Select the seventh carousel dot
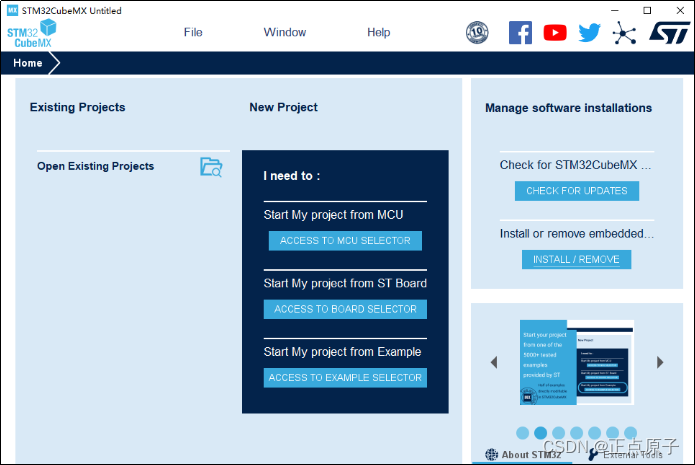Image resolution: width=695 pixels, height=465 pixels. [630, 433]
